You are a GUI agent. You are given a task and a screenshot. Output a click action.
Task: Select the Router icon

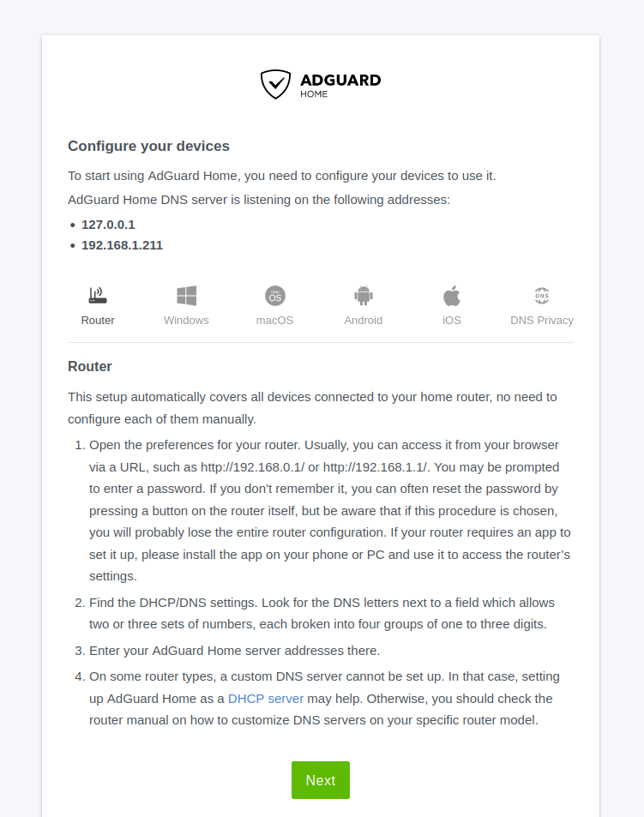pyautogui.click(x=98, y=296)
